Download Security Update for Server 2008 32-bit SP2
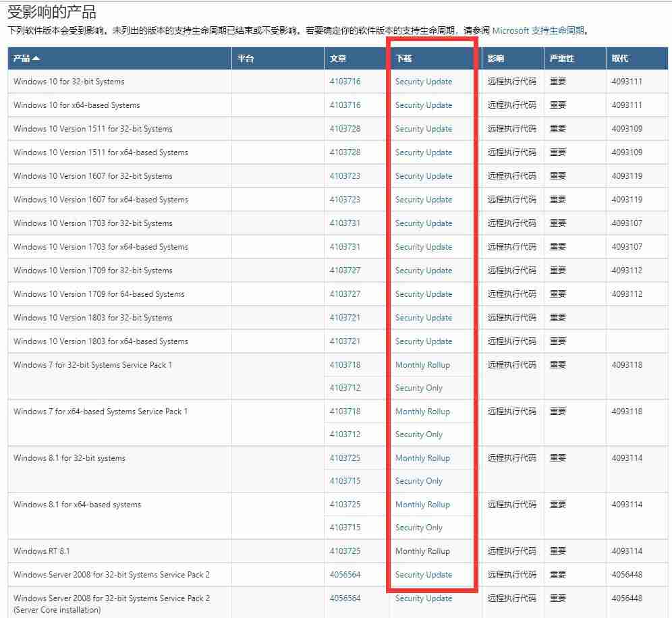The width and height of the screenshot is (672, 618). tap(424, 574)
